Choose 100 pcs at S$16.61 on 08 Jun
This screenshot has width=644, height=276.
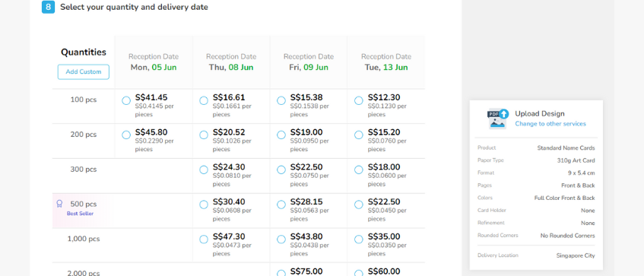[x=204, y=100]
